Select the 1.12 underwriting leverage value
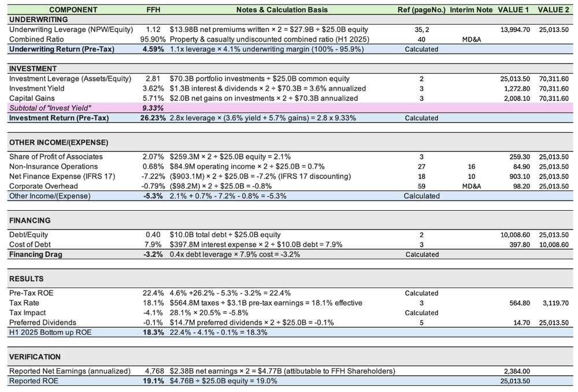This screenshot has width=578, height=392. pos(153,29)
